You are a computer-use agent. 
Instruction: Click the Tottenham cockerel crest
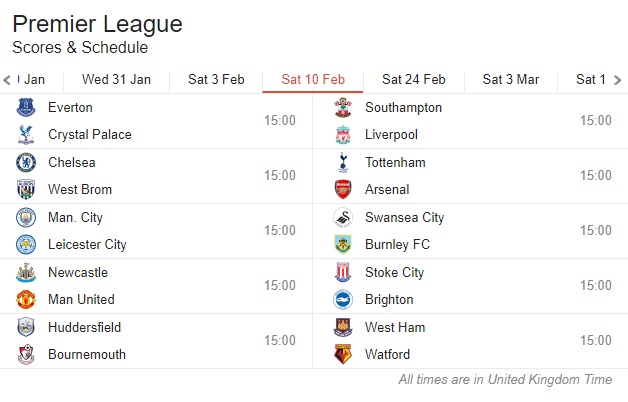(343, 163)
